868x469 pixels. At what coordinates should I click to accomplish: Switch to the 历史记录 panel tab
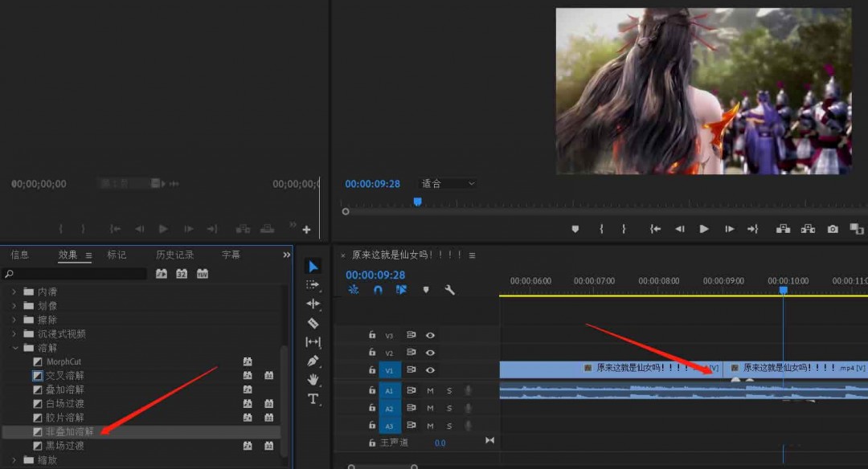pyautogui.click(x=174, y=255)
